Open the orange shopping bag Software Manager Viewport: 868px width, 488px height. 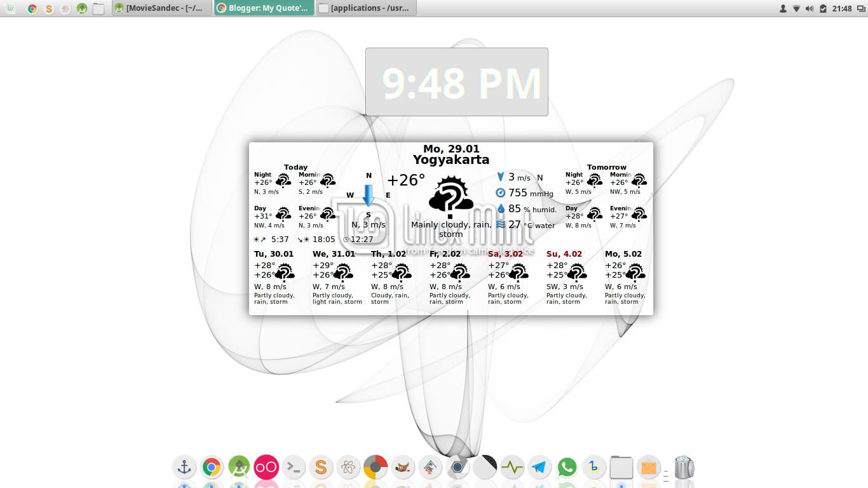pyautogui.click(x=649, y=468)
